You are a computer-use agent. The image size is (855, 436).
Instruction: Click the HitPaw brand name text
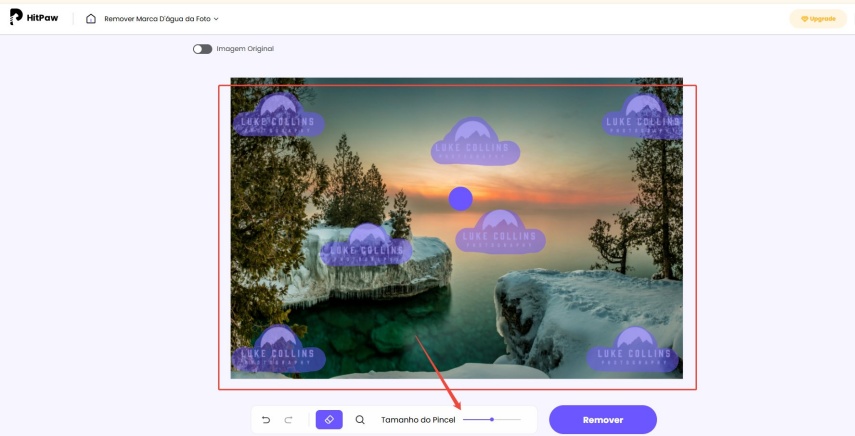(x=43, y=18)
